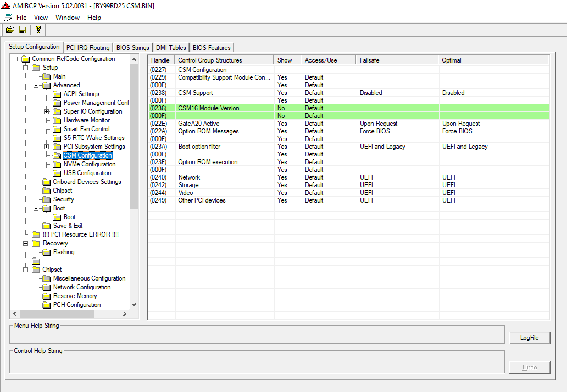Switch to the DMI Tables tab
Viewport: 567px width, 392px height.
(171, 48)
